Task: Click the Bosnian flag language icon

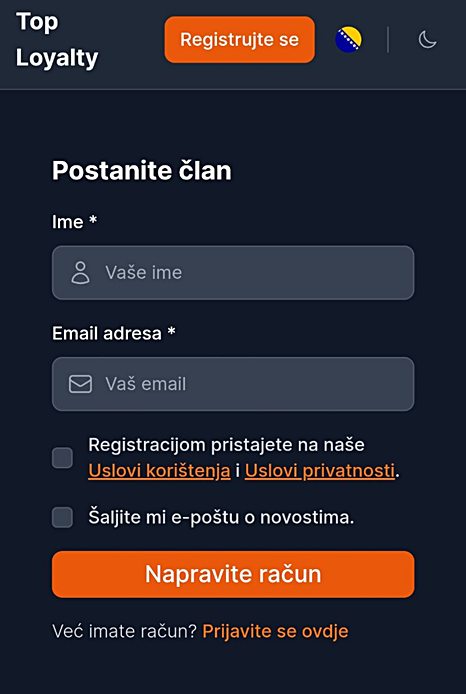Action: (x=348, y=40)
